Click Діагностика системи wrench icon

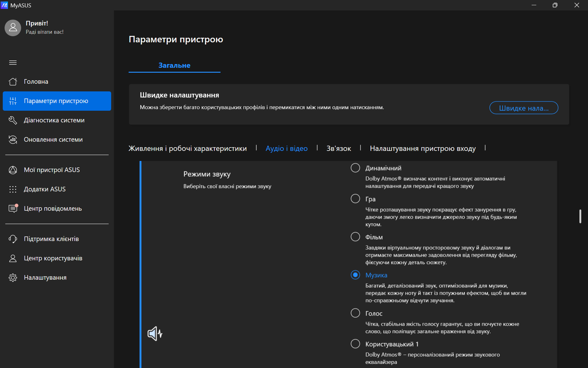(x=13, y=120)
